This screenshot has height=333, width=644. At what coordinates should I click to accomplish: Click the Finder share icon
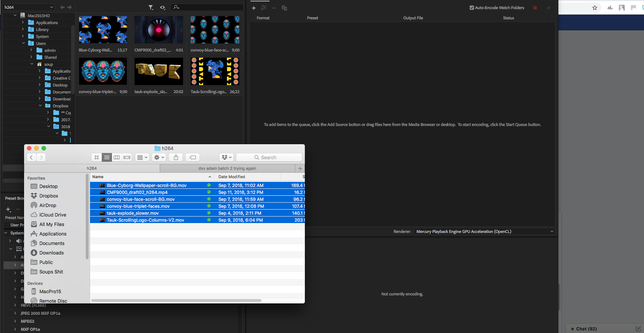pos(176,157)
